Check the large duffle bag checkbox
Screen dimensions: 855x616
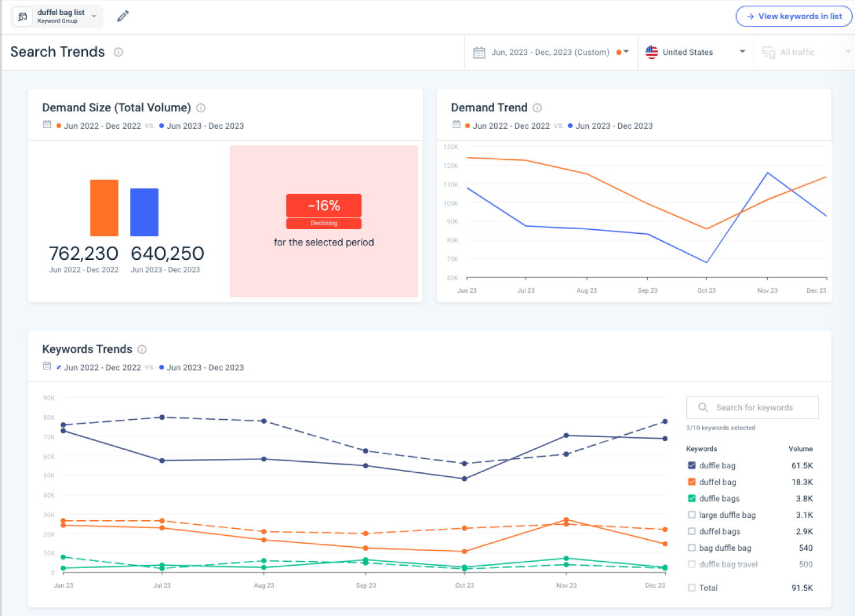click(692, 515)
